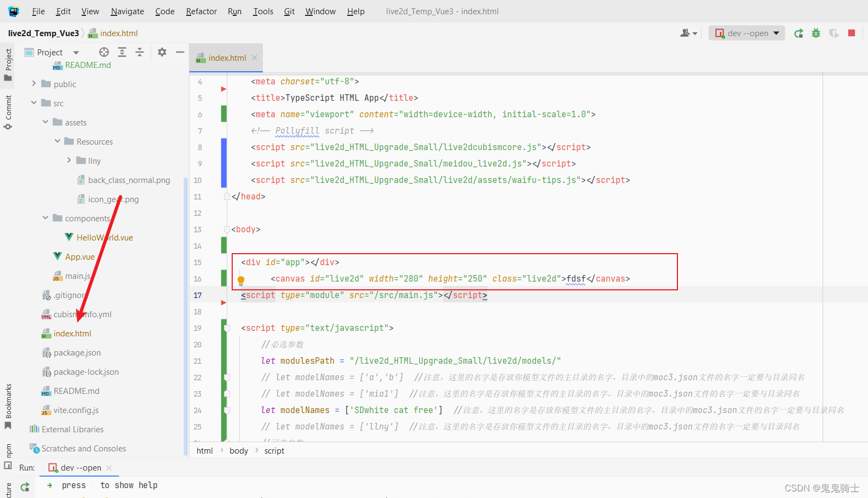Click the body breadcrumb

coord(239,450)
